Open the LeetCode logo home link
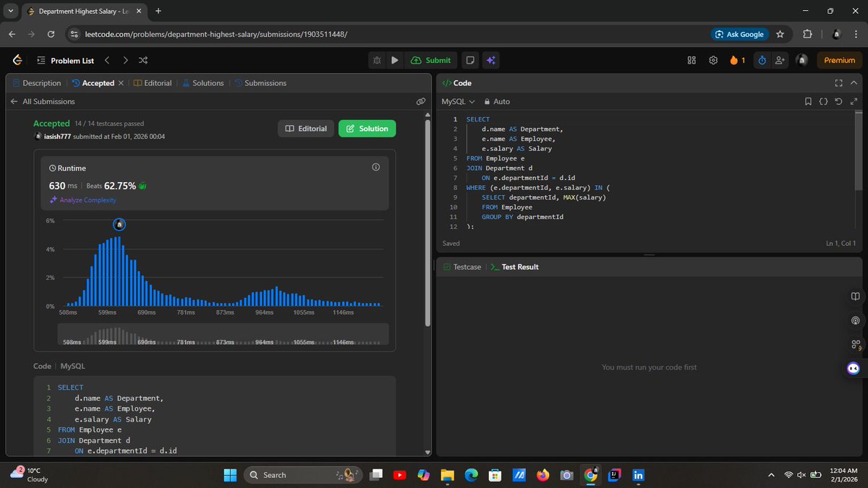Screen dimensions: 868x488 (x=17, y=61)
